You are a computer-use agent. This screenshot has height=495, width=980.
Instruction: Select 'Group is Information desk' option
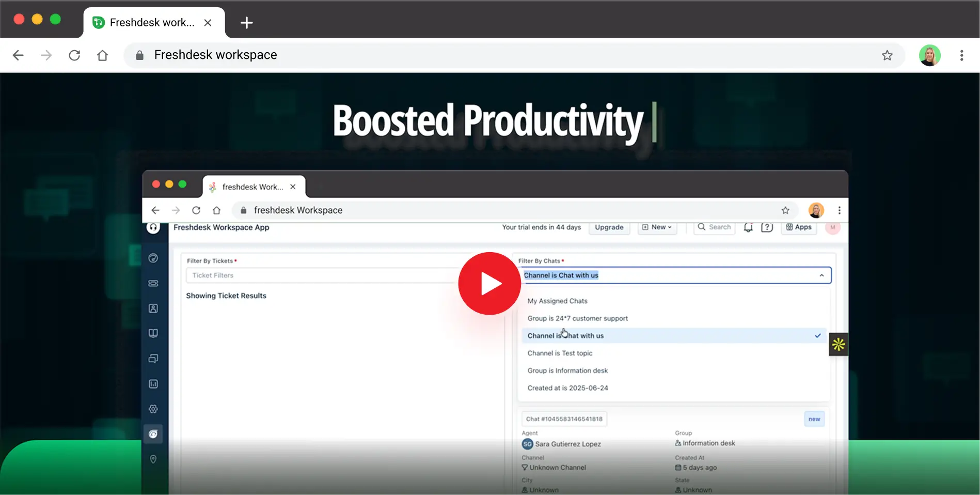point(567,370)
